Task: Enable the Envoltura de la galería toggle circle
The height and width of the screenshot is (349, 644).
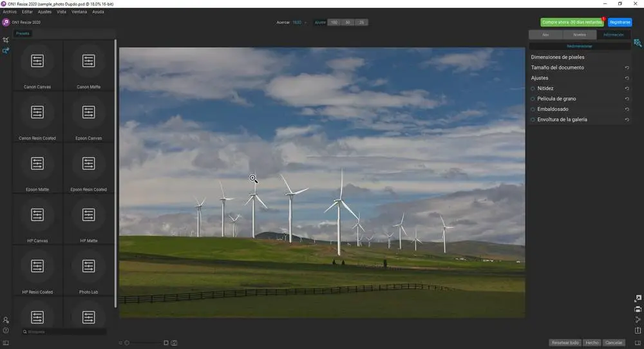Action: point(533,120)
